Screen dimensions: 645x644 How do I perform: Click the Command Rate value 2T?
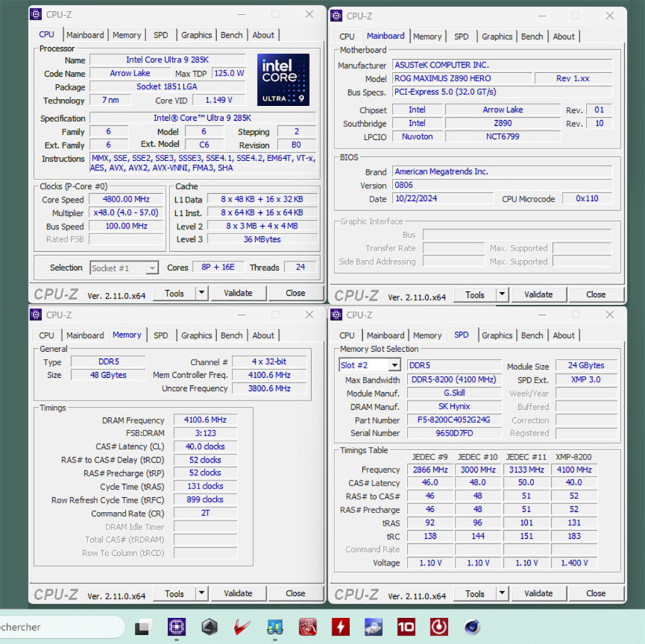point(205,513)
